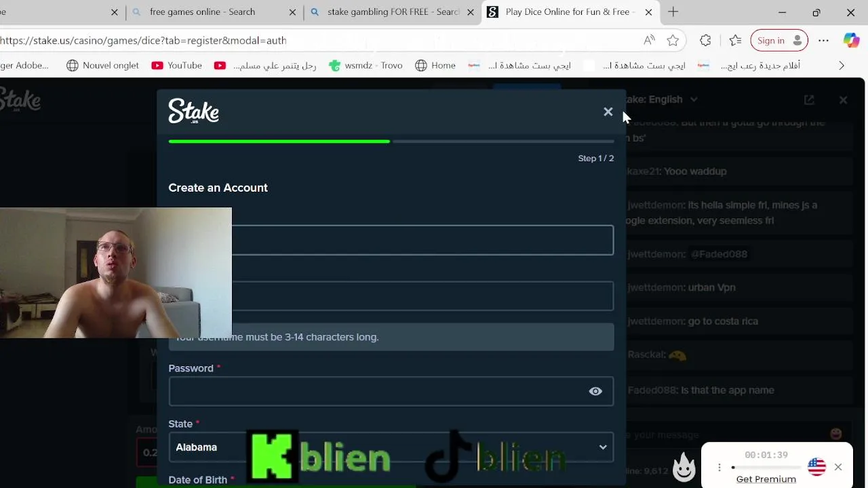
Task: Close the Play Dice Online tab
Action: click(x=648, y=12)
